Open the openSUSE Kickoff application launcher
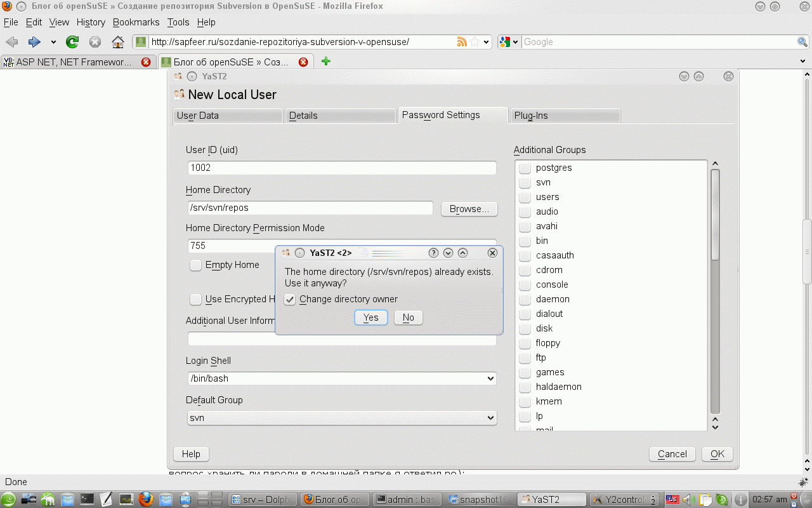This screenshot has width=812, height=508. (8, 500)
